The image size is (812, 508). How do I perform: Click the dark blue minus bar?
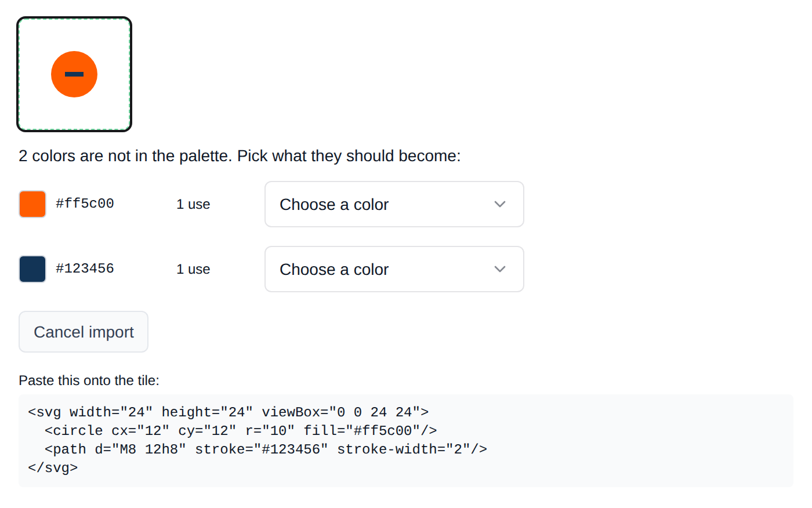click(74, 74)
